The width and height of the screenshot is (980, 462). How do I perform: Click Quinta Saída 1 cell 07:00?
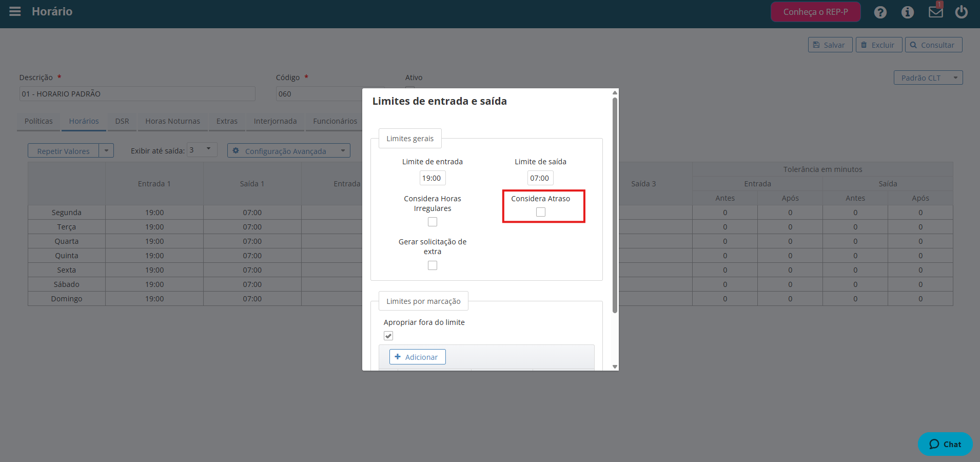(x=252, y=256)
